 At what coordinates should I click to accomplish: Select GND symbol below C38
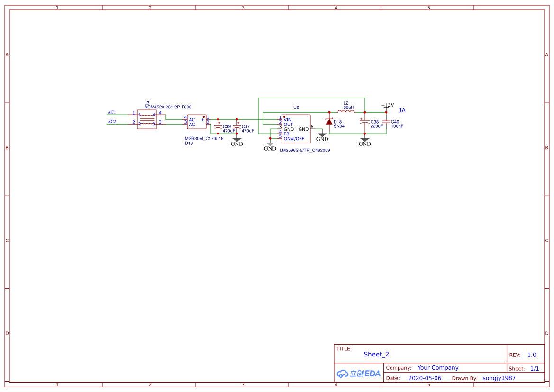364,142
